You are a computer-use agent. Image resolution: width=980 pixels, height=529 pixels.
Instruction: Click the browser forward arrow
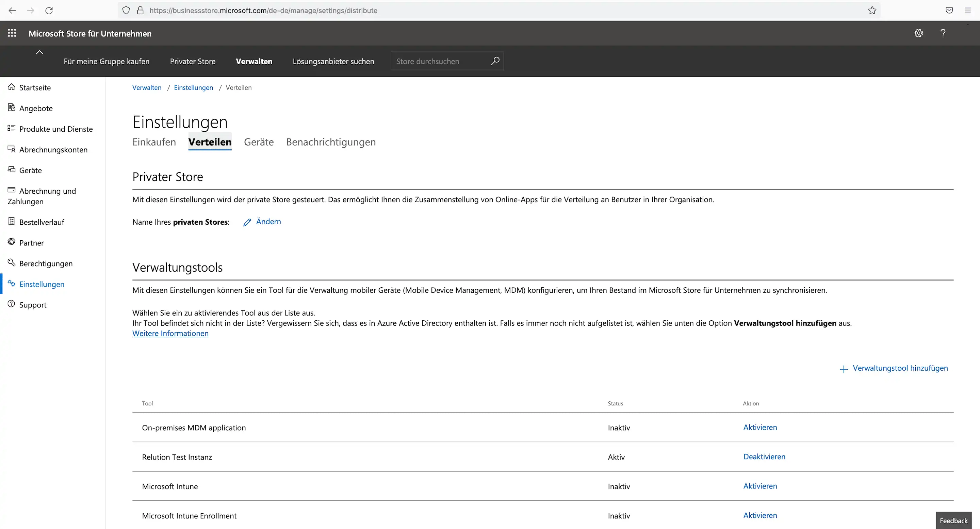tap(31, 10)
